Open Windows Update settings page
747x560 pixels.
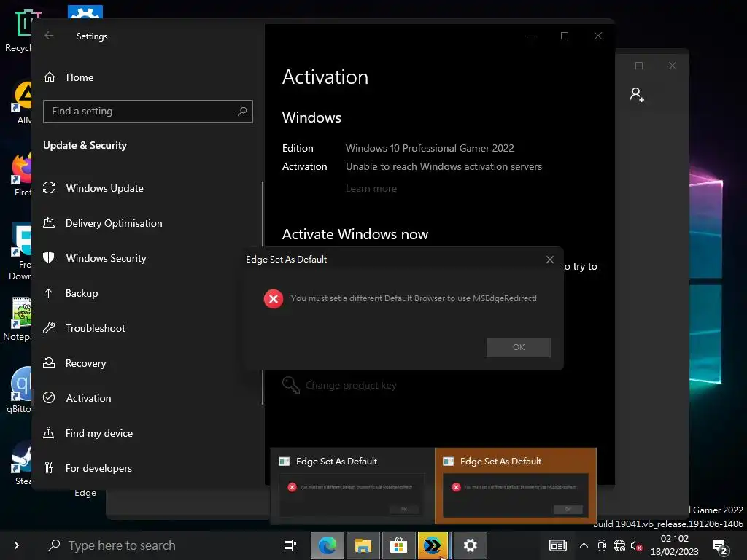tap(105, 188)
